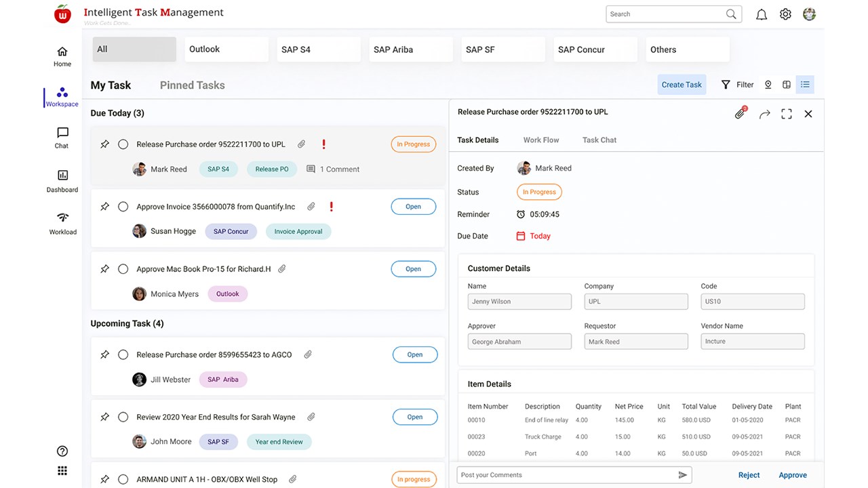Switch to the list view layout
Image resolution: width=868 pixels, height=488 pixels.
(x=805, y=85)
